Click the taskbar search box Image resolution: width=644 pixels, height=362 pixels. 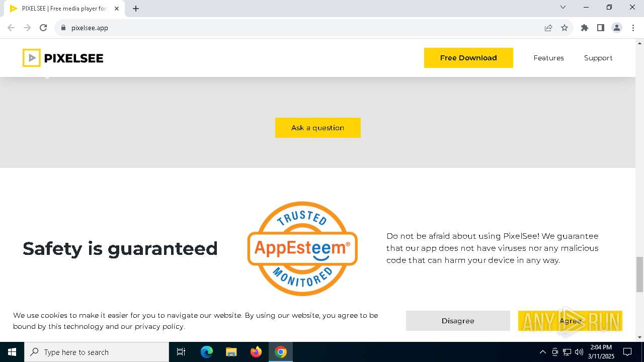(97, 352)
